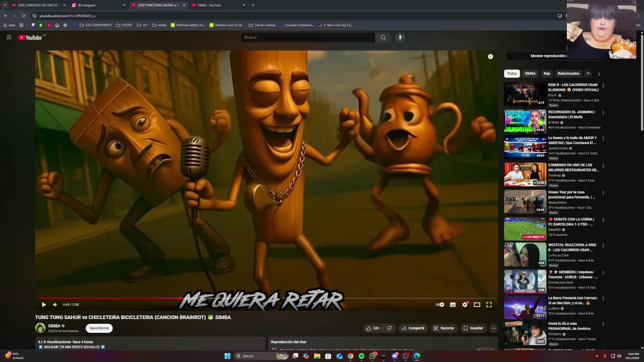
Task: Show more filter chips with right arrow
Action: [x=599, y=74]
